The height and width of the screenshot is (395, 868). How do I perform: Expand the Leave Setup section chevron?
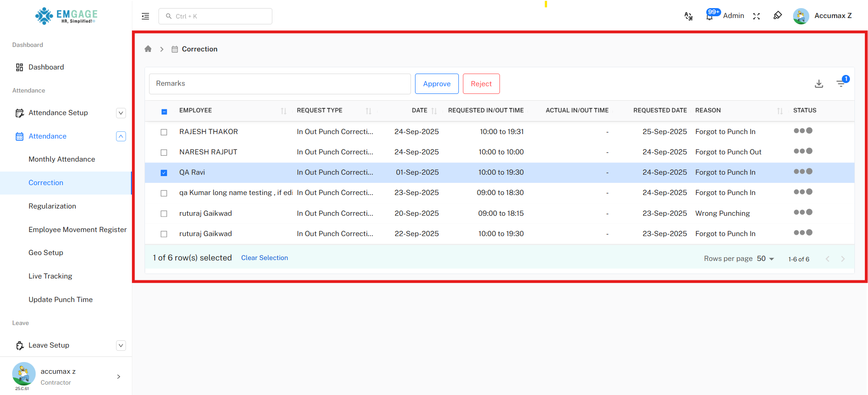click(121, 345)
